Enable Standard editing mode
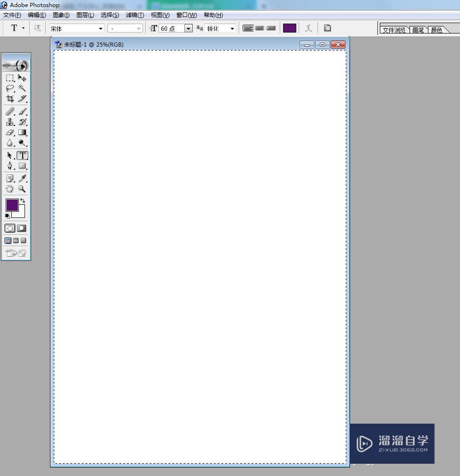Screen dimensions: 460x476 coord(10,228)
